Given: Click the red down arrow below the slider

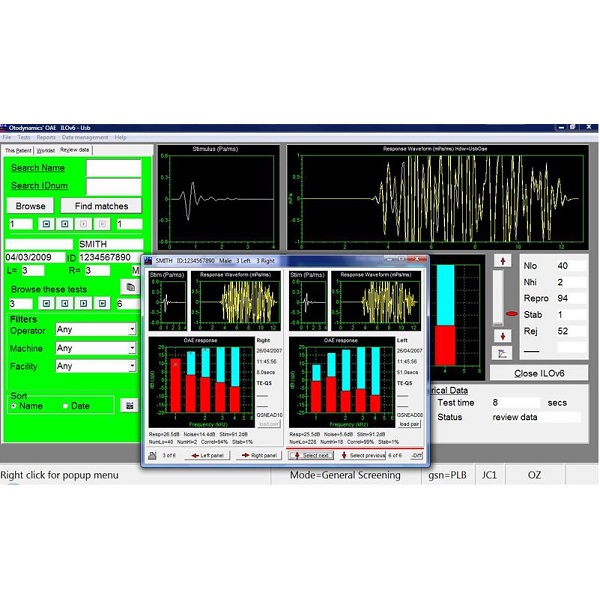Looking at the screenshot, I should (502, 336).
